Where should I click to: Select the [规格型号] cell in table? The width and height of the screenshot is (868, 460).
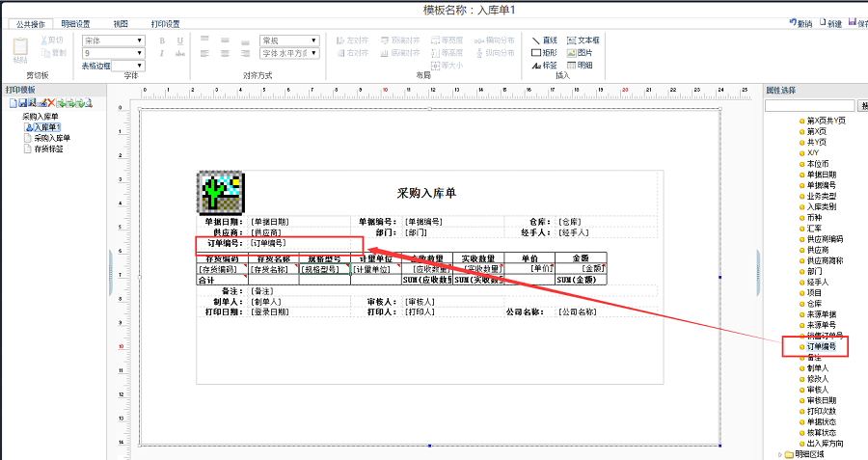[x=325, y=270]
